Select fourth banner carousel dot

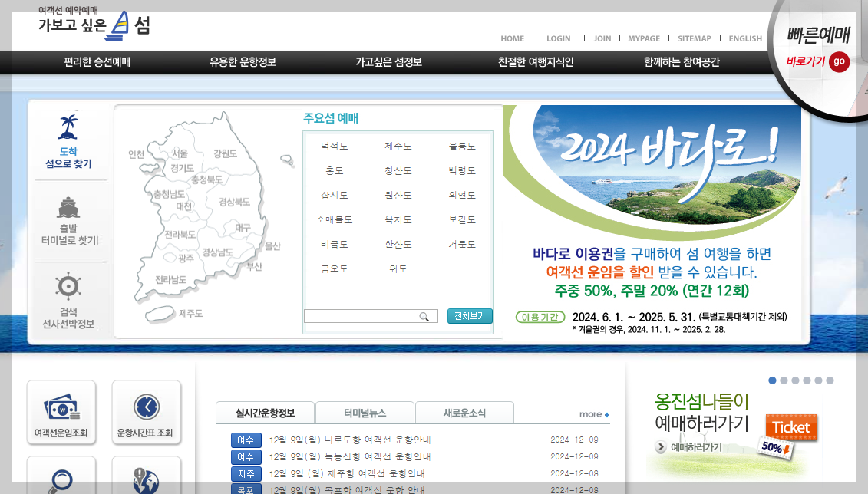pyautogui.click(x=807, y=380)
